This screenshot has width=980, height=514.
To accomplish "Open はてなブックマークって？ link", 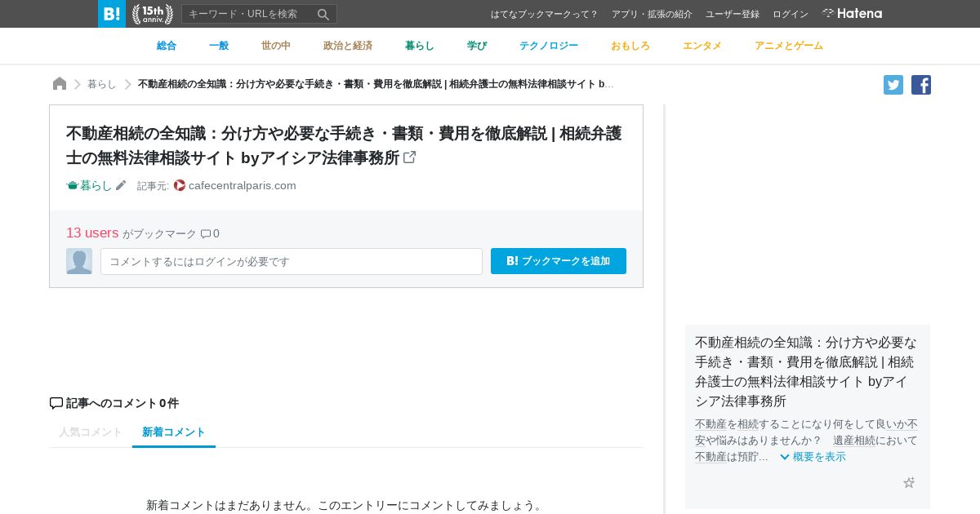I will pyautogui.click(x=545, y=14).
